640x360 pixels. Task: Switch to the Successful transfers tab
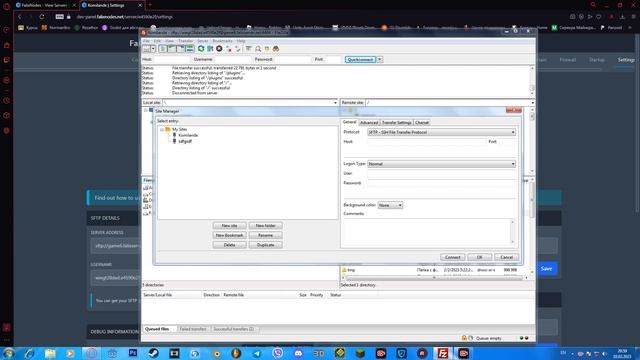[234, 329]
